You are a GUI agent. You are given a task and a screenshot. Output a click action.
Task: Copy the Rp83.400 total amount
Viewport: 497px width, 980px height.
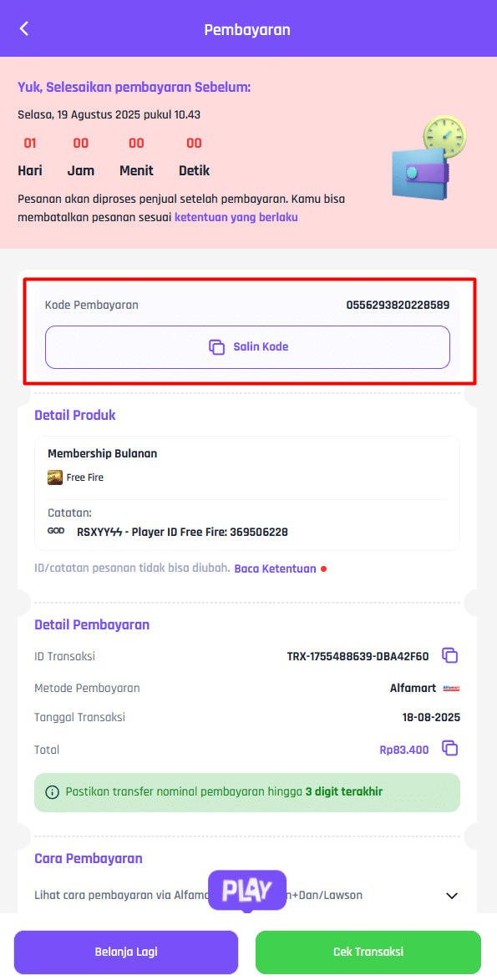pos(450,748)
